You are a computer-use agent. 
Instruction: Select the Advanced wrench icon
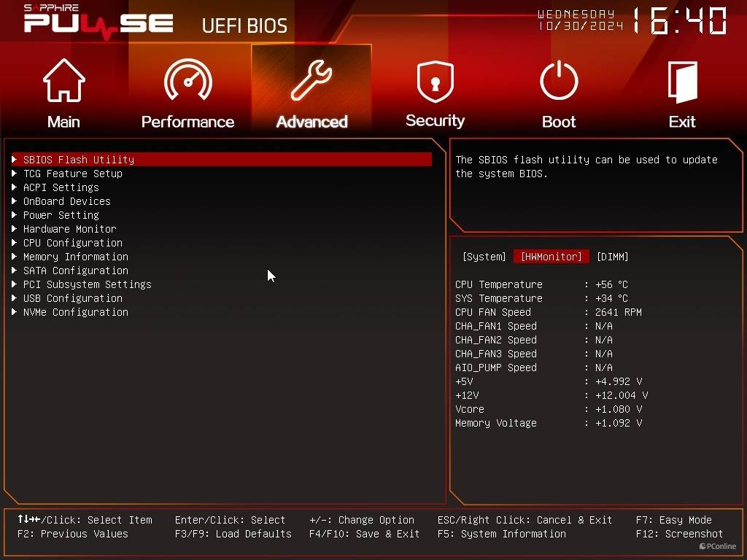click(311, 82)
